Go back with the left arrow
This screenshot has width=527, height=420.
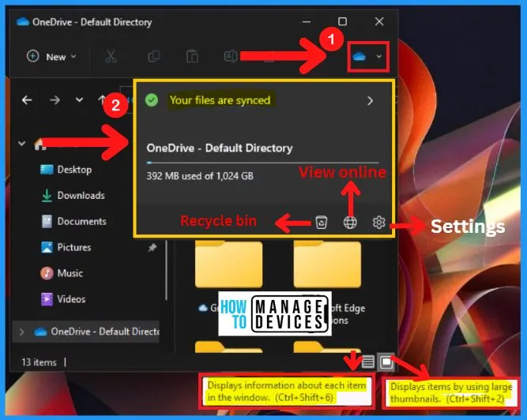tap(27, 100)
